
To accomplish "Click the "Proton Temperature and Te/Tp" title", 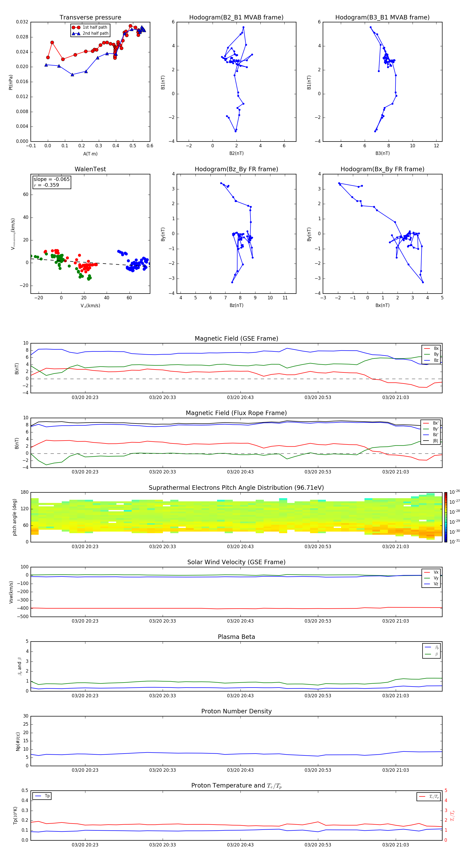I will click(236, 786).
